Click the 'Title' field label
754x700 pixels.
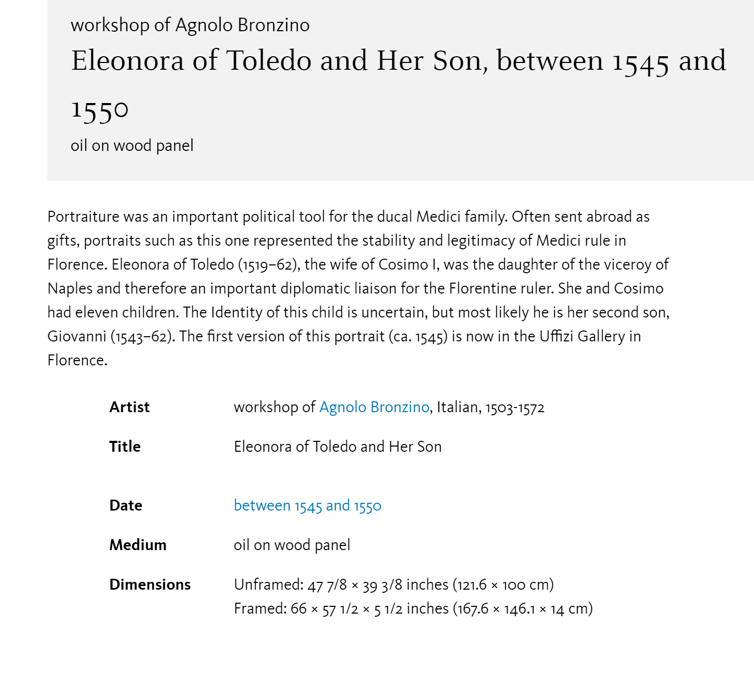pos(125,447)
